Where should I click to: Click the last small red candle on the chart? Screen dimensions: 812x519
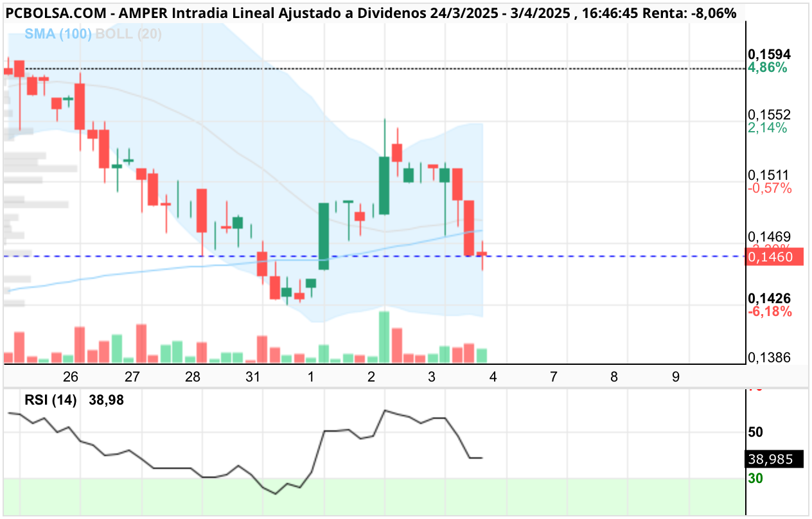point(482,254)
